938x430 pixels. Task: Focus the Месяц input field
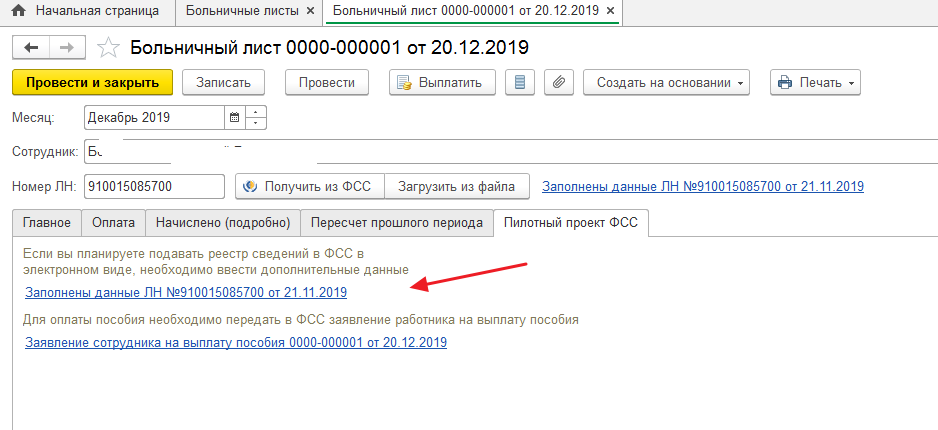click(155, 118)
